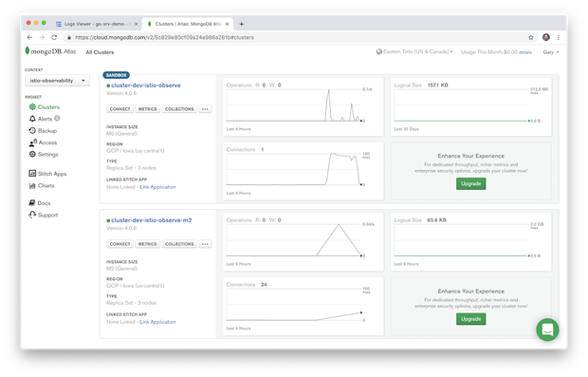Open the Intercom chat bubble
Viewport: 588px width, 377px height.
click(x=547, y=330)
